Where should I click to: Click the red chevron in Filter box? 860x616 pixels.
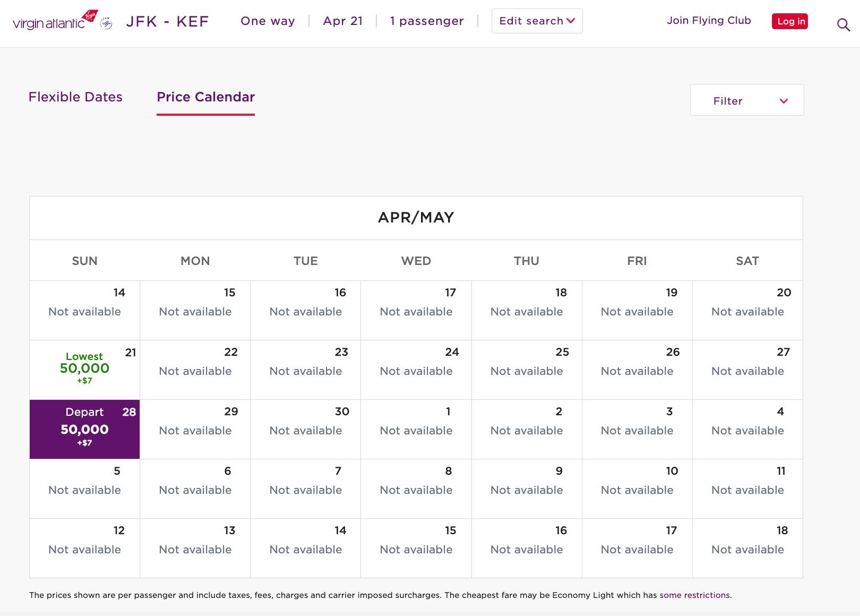click(x=784, y=101)
